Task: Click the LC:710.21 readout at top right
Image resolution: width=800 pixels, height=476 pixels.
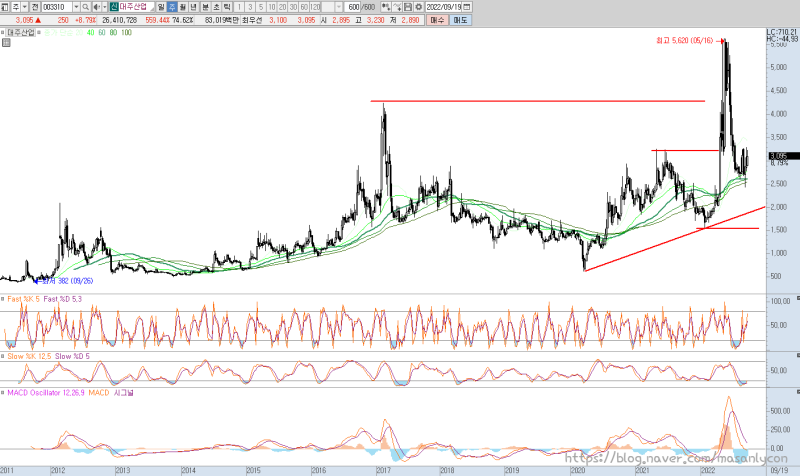Action: point(782,32)
